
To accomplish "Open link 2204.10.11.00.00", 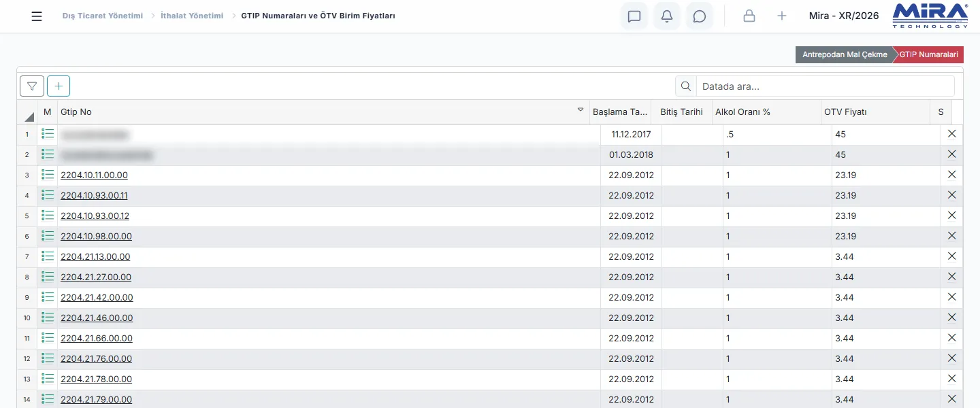I will 94,175.
